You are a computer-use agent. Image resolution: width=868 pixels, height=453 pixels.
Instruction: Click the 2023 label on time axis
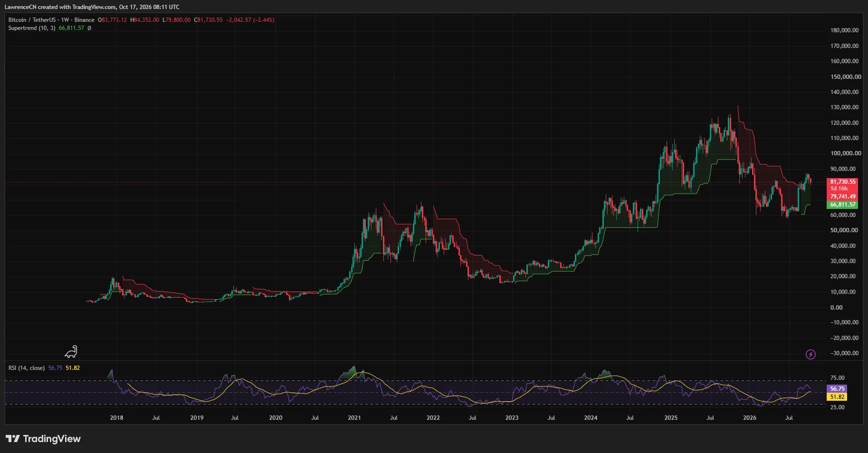point(512,418)
